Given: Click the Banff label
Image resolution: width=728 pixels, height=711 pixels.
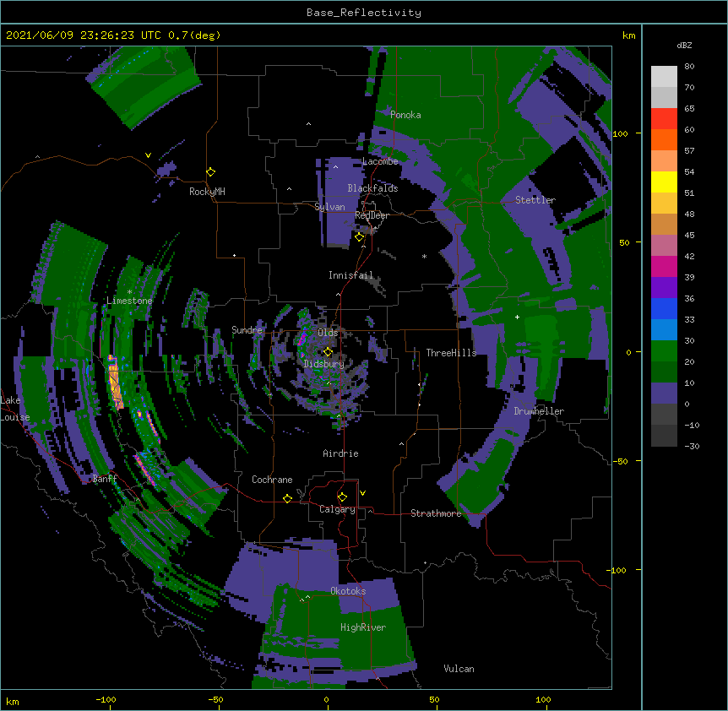Looking at the screenshot, I should (105, 479).
